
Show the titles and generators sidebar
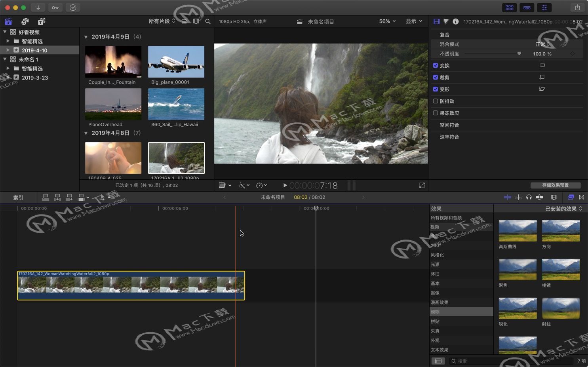pyautogui.click(x=42, y=21)
